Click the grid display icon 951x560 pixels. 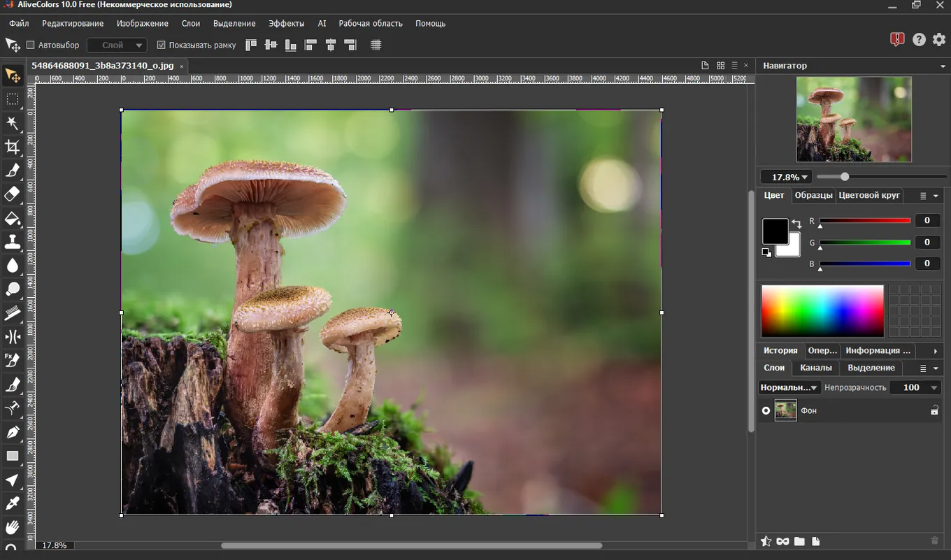point(376,45)
